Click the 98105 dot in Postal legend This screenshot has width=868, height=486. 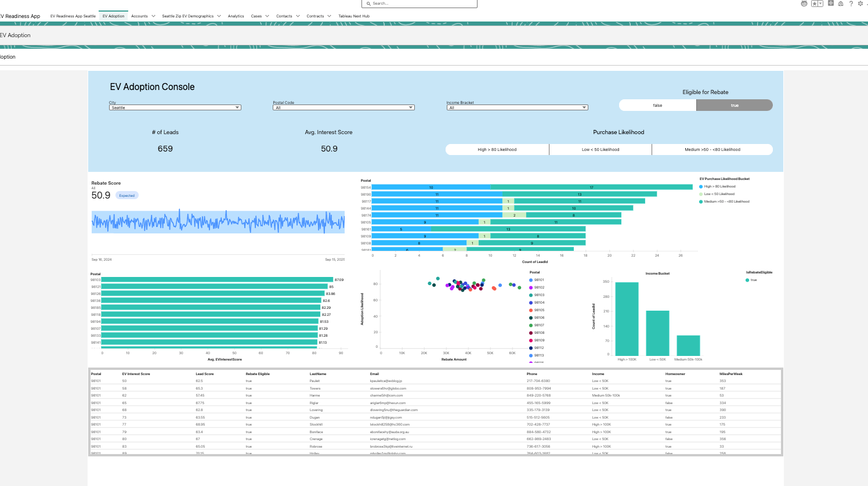tap(531, 310)
